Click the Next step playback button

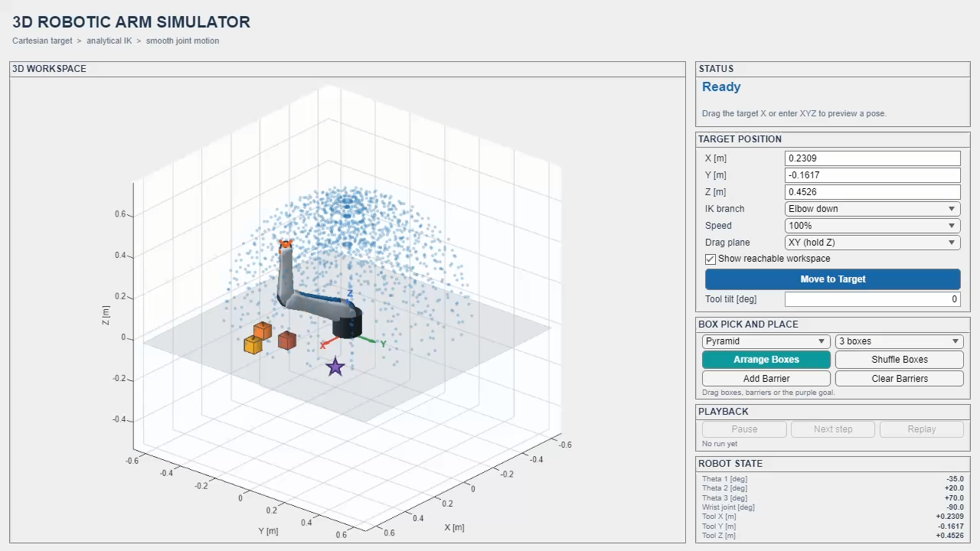833,429
